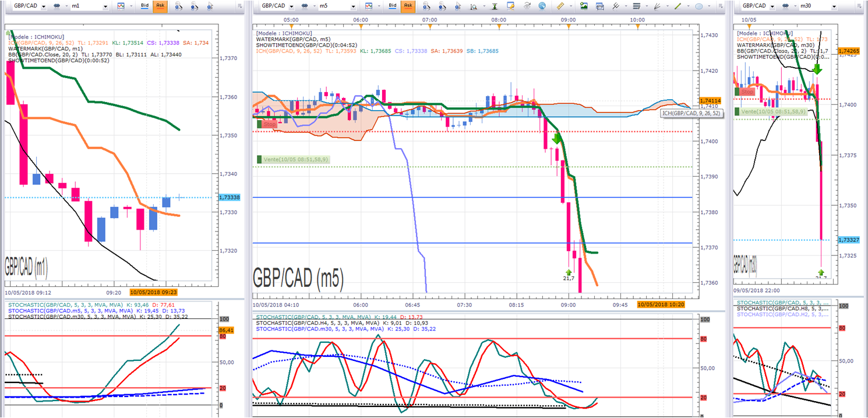Click WATERMARK(GBP/CAD, m5) indicator text
Image resolution: width=868 pixels, height=418 pixels.
click(294, 39)
